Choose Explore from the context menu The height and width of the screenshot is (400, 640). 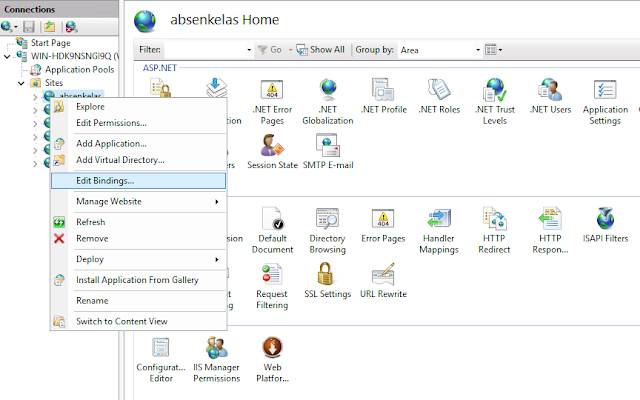click(138, 107)
